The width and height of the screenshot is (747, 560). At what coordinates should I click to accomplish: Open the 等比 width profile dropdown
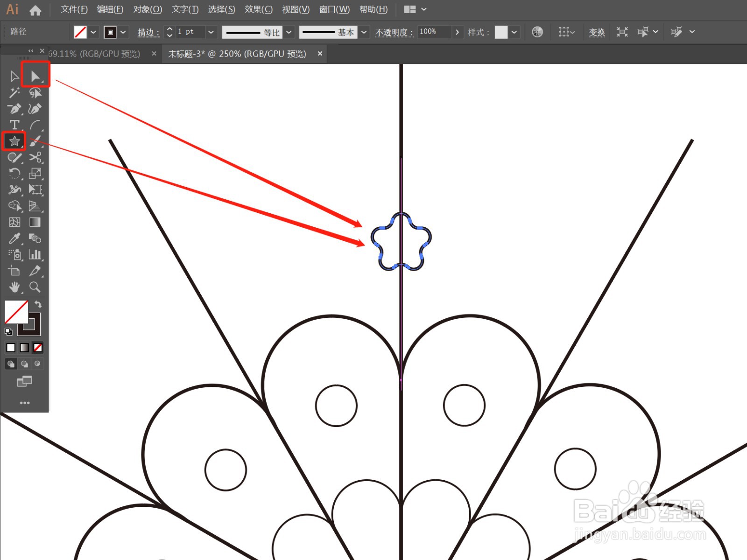point(289,32)
